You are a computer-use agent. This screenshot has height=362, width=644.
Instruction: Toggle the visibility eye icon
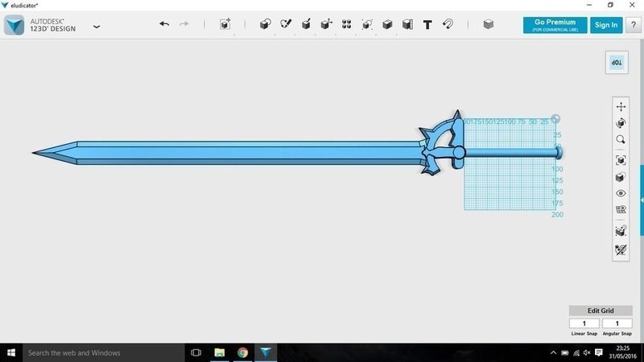[x=621, y=193]
